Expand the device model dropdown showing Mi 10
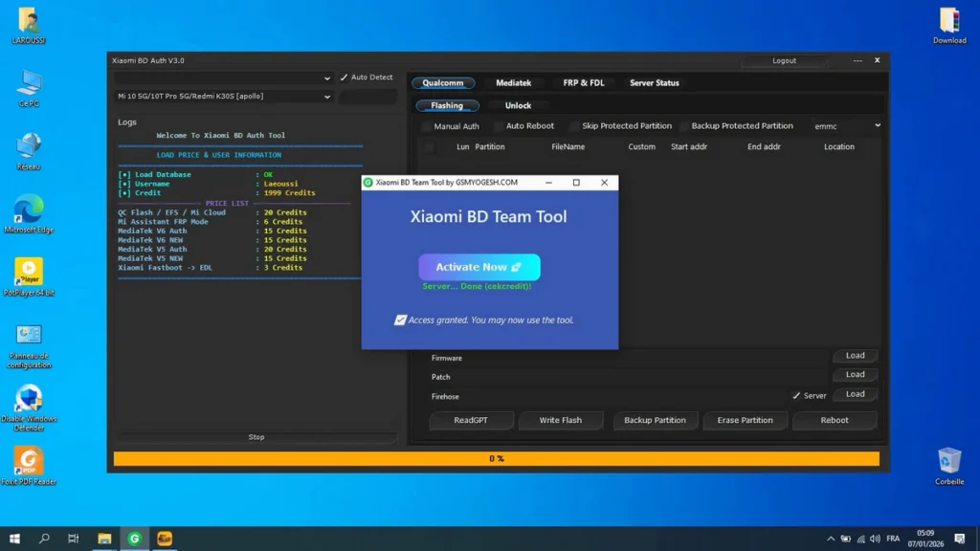The width and height of the screenshot is (980, 551). click(224, 97)
